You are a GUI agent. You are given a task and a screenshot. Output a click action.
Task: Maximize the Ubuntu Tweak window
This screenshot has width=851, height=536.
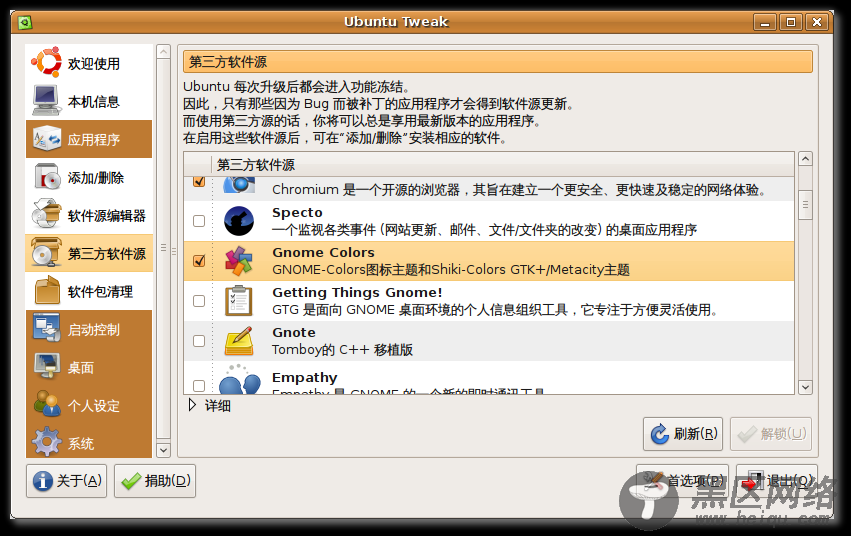tap(791, 22)
